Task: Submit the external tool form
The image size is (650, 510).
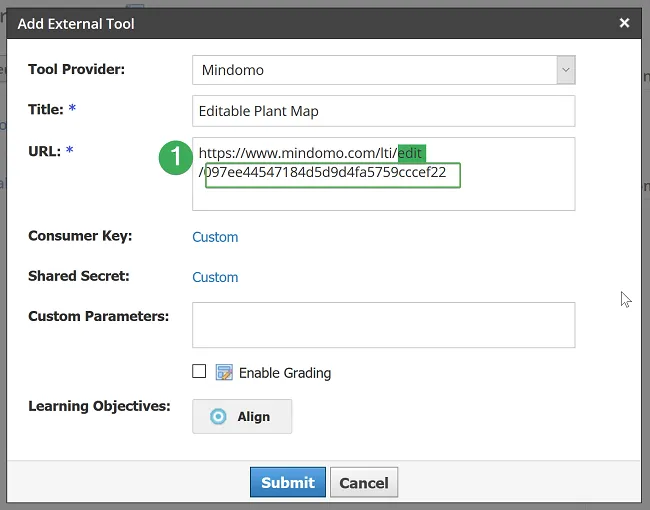Action: (x=287, y=482)
